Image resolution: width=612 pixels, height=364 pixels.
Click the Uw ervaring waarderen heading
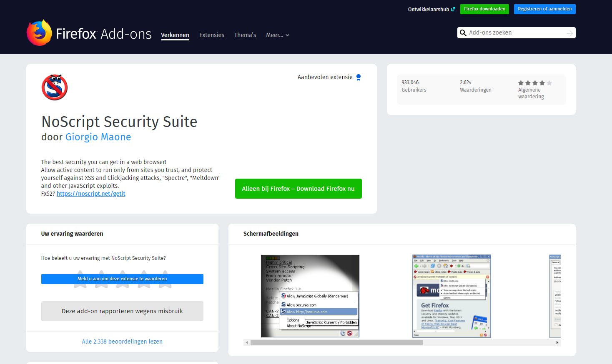[x=72, y=234]
